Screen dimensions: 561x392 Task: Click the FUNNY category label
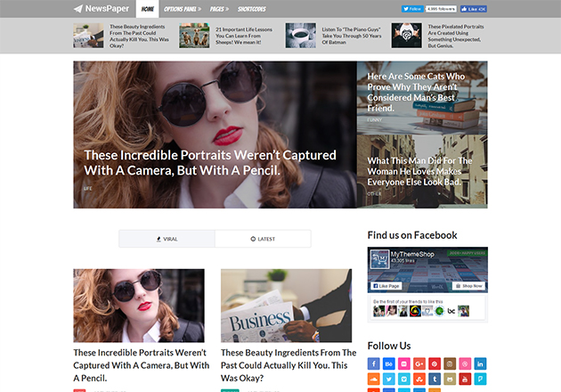(x=375, y=120)
